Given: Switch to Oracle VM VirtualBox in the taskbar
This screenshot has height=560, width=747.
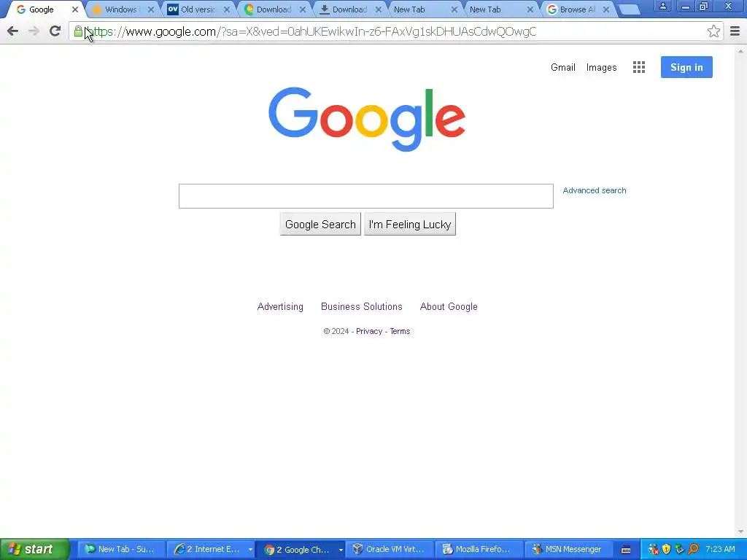Looking at the screenshot, I should (x=390, y=550).
